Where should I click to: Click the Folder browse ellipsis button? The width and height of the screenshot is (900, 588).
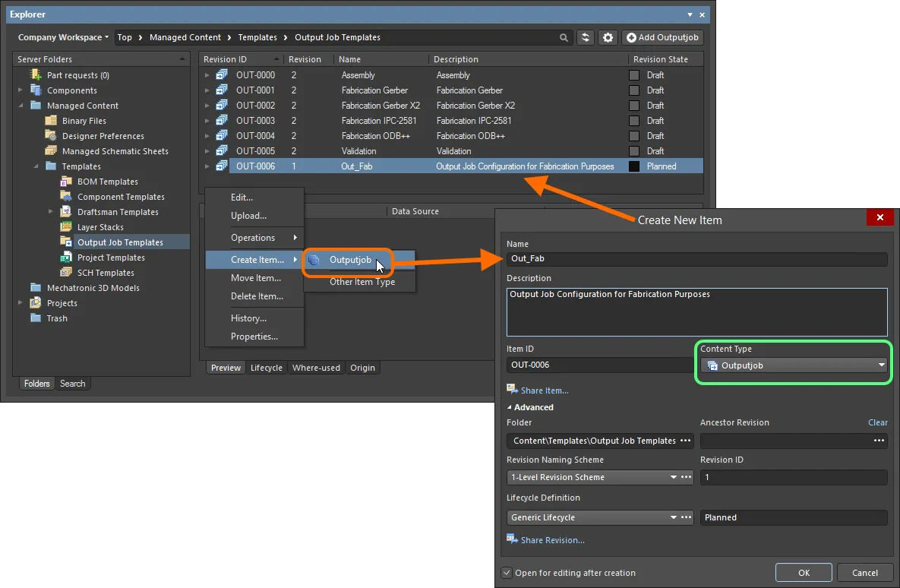pyautogui.click(x=685, y=441)
